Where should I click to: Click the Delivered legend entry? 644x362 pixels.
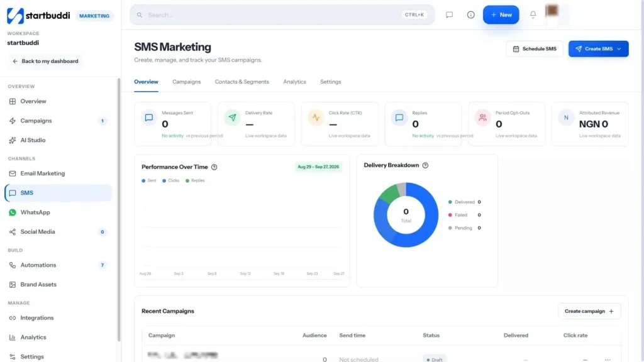tap(465, 202)
